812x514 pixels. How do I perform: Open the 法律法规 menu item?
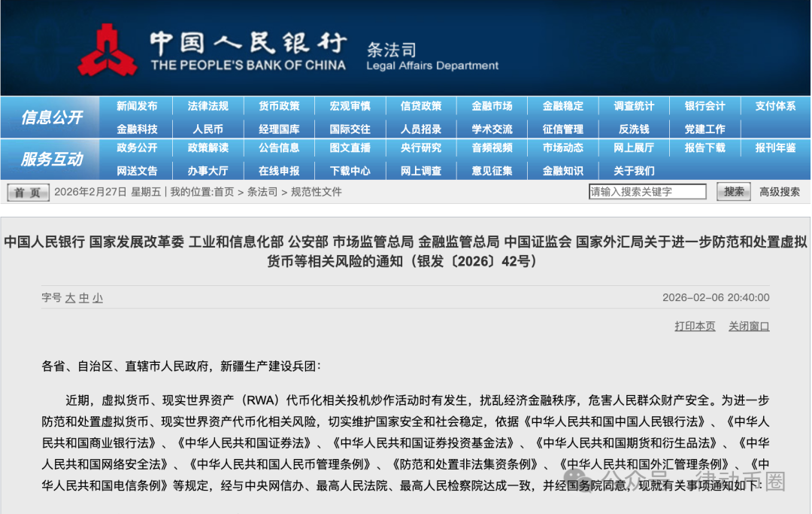pos(209,106)
